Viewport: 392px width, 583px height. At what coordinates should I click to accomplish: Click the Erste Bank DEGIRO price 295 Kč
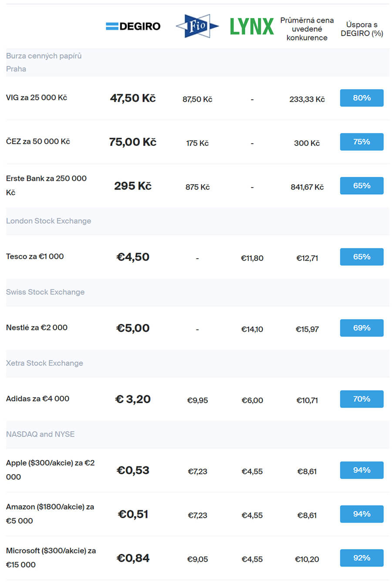point(133,186)
